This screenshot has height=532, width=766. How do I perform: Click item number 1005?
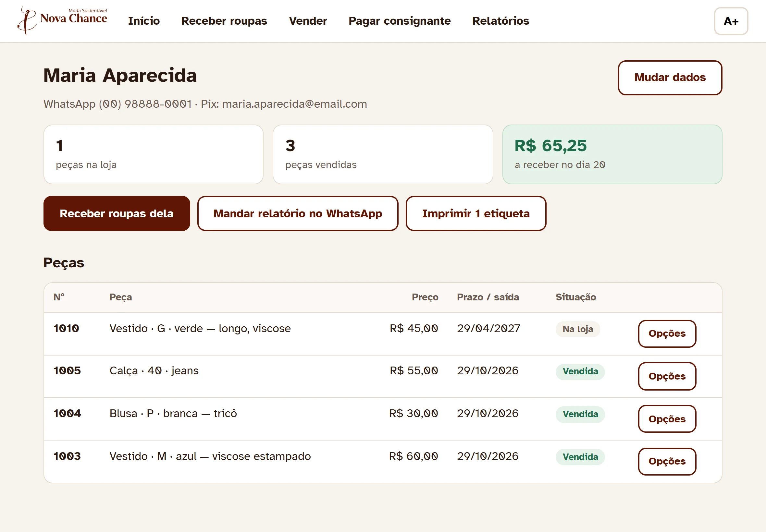tap(67, 371)
